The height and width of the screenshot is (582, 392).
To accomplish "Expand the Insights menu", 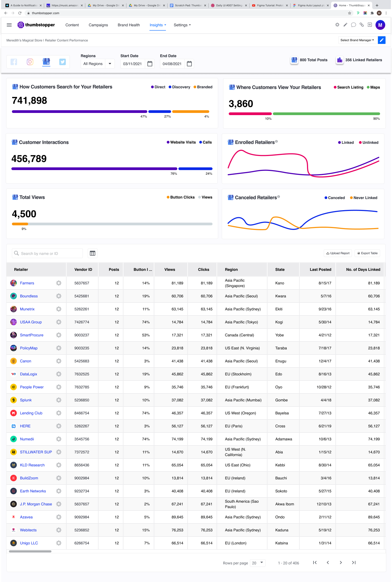I will click(158, 25).
